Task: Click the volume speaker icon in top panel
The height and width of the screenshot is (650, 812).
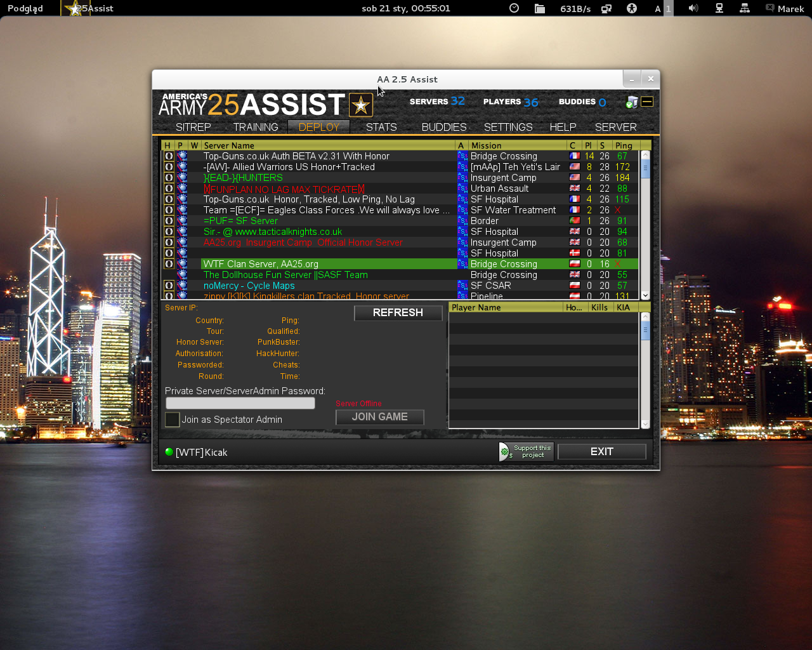Action: [x=693, y=8]
